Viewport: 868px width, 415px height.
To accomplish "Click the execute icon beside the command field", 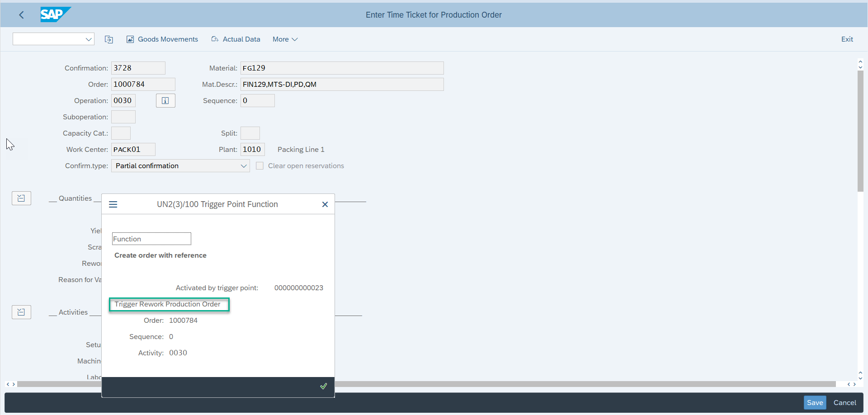I will pyautogui.click(x=108, y=39).
